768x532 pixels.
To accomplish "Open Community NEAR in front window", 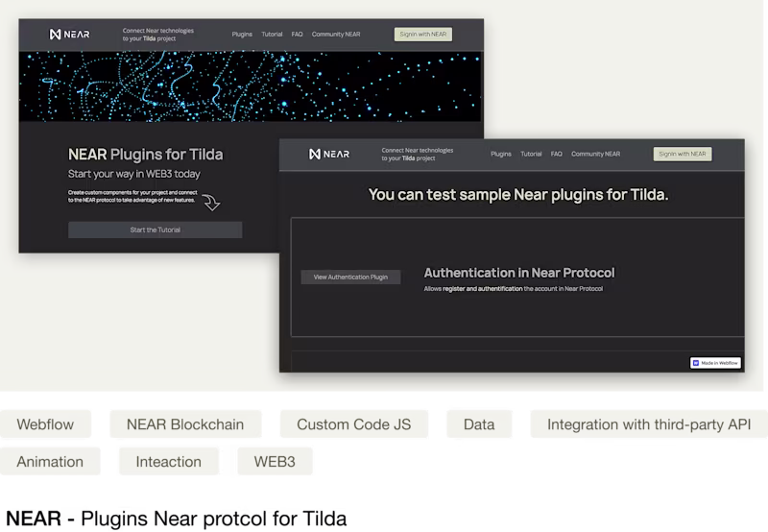I will 595,154.
